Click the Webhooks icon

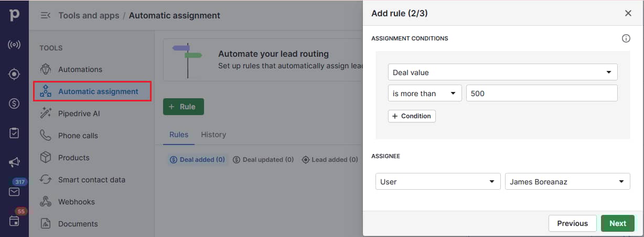pos(46,202)
